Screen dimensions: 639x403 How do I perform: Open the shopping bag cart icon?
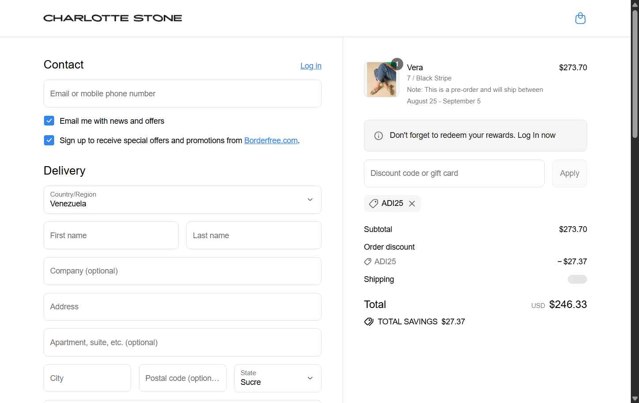point(580,18)
